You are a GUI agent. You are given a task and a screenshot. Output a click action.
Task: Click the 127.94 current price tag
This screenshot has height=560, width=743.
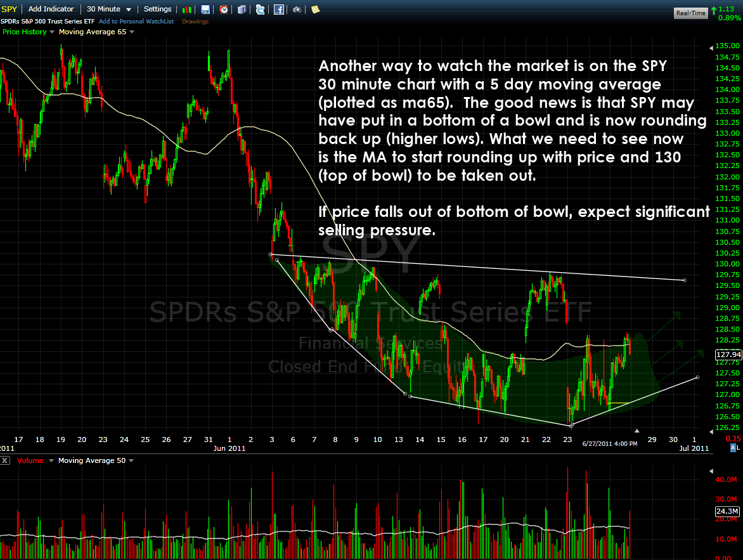(x=728, y=355)
